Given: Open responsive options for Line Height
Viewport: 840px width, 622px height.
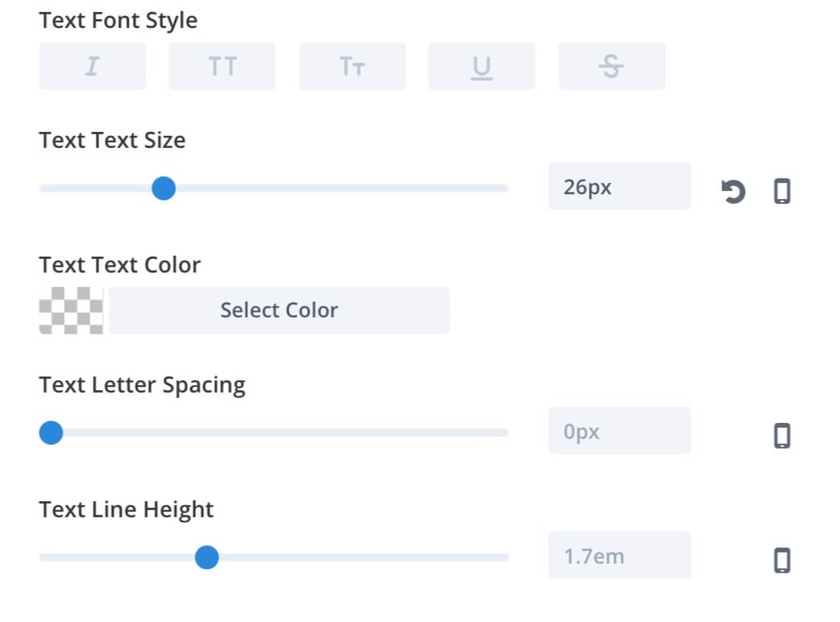Looking at the screenshot, I should click(x=782, y=560).
